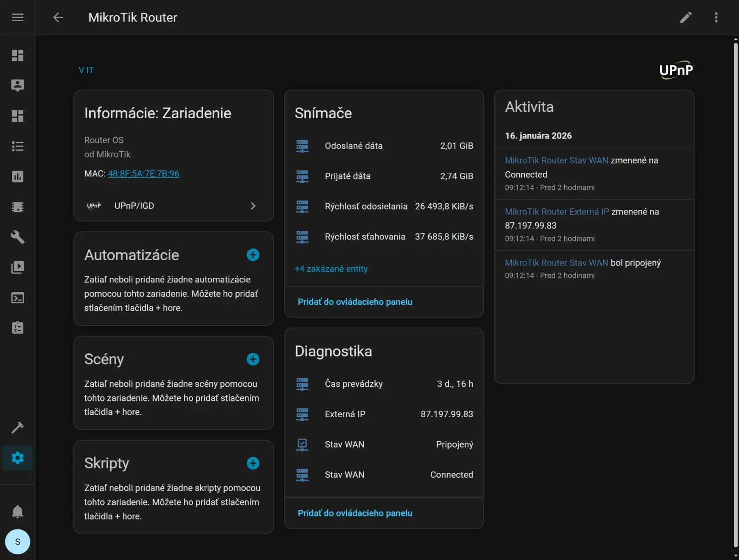Image resolution: width=739 pixels, height=560 pixels.
Task: Open History from the sidebar
Action: (x=18, y=177)
